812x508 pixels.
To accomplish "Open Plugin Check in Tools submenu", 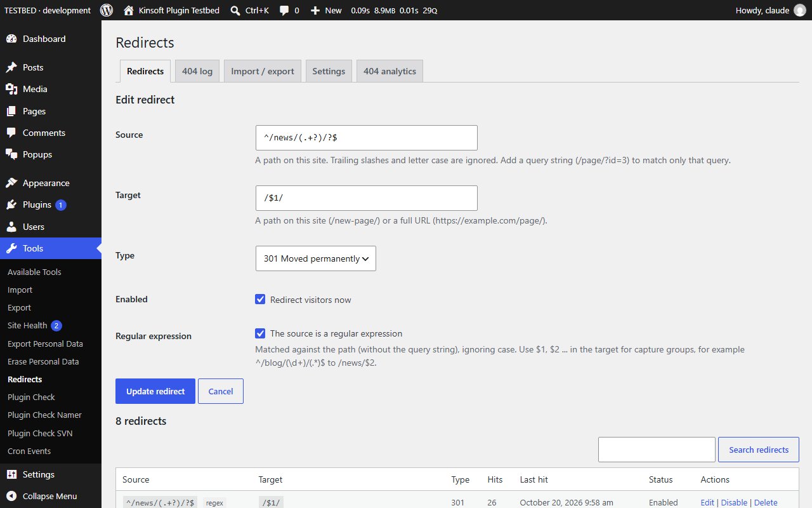I will 31,397.
